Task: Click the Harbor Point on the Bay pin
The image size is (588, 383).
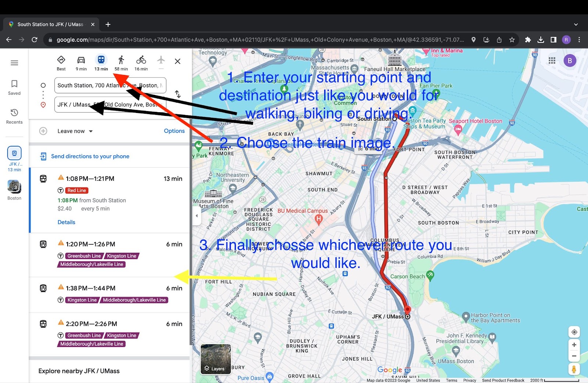Action: [466, 316]
